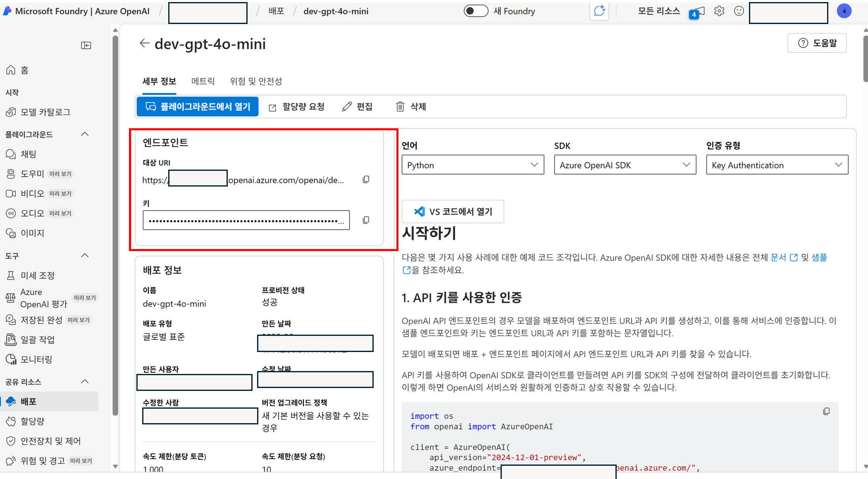Select the 세부 정보 tab
The width and height of the screenshot is (868, 479).
pyautogui.click(x=159, y=81)
